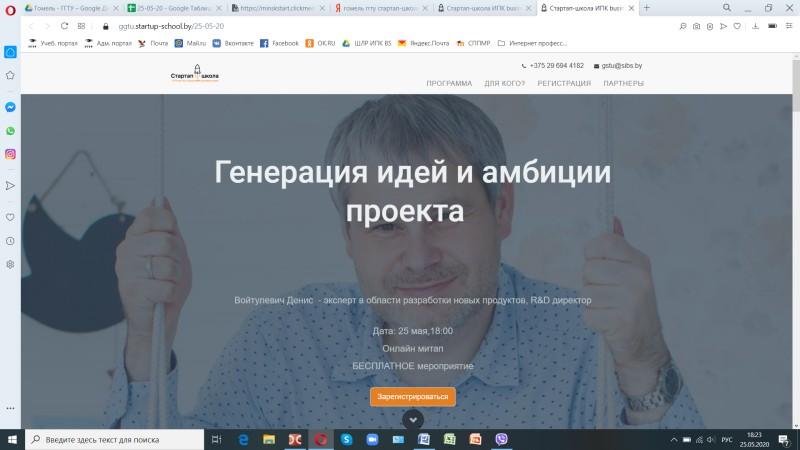Screen dimensions: 800x450
Task: Open the Почта bookmark
Action: 153,43
